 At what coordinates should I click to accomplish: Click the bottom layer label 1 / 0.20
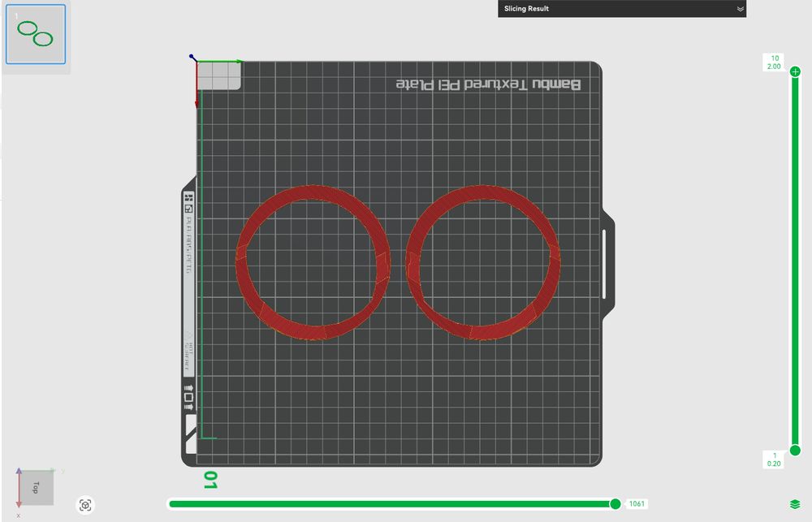click(774, 459)
